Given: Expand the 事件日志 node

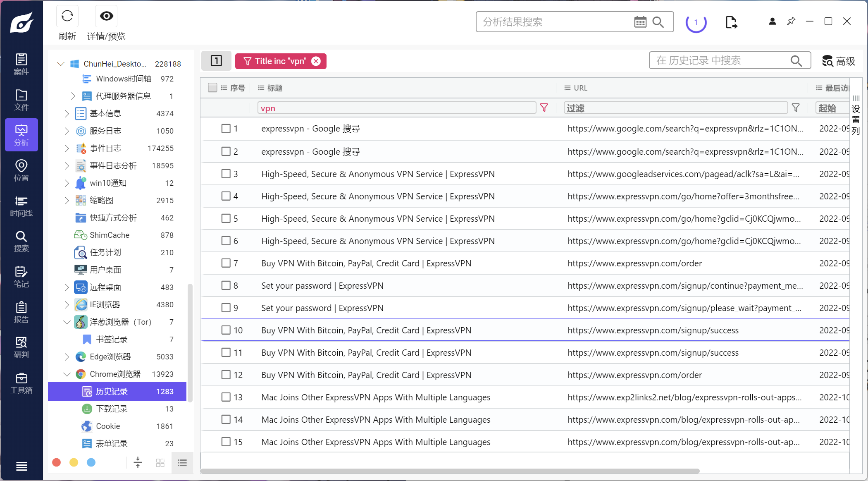Looking at the screenshot, I should pos(67,148).
